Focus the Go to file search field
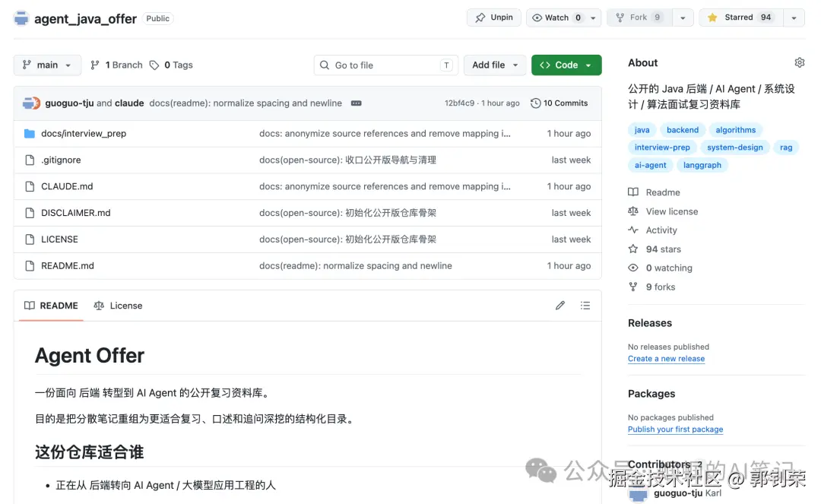 coord(386,65)
